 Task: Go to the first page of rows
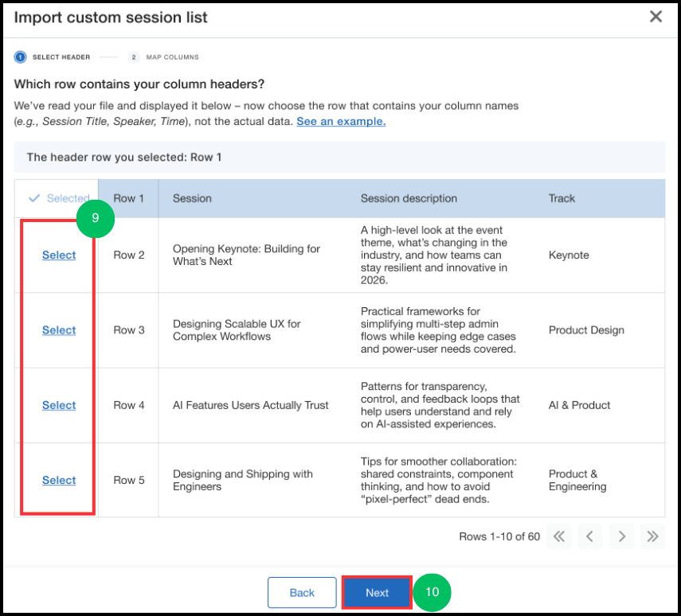point(559,536)
